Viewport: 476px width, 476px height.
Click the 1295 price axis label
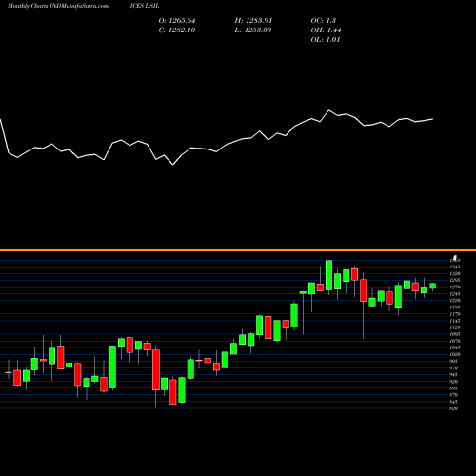[x=455, y=281]
